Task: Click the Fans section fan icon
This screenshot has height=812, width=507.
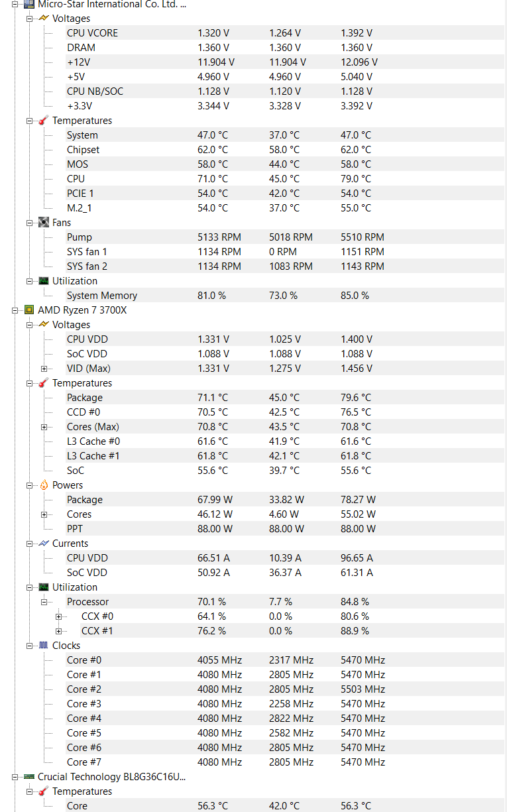Action: point(44,222)
